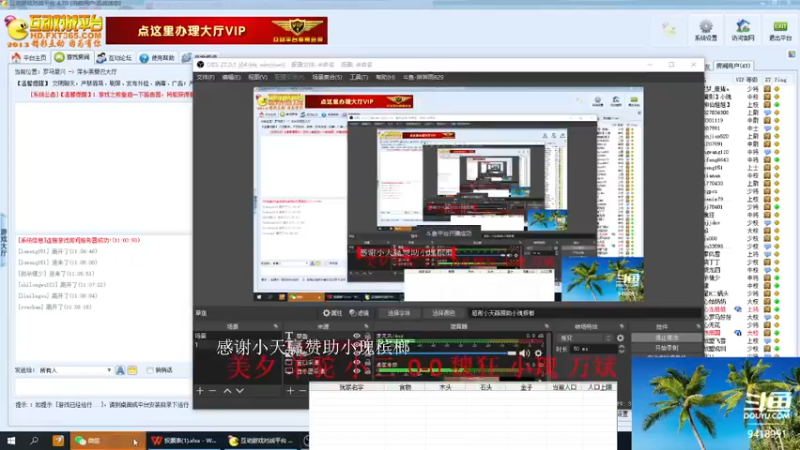The image size is (800, 450).
Task: Switch to WPS spreadsheet taskbar item
Action: coord(185,440)
